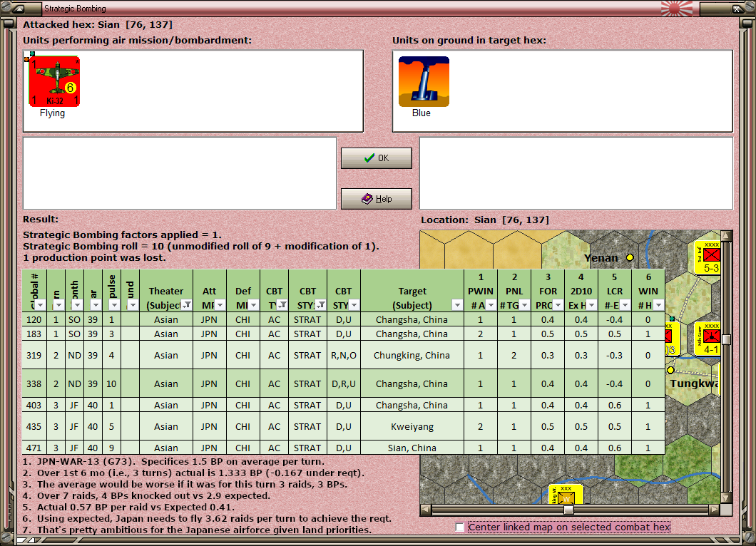Click note 1 about JPN-WAR-13 (G73)

tap(173, 461)
